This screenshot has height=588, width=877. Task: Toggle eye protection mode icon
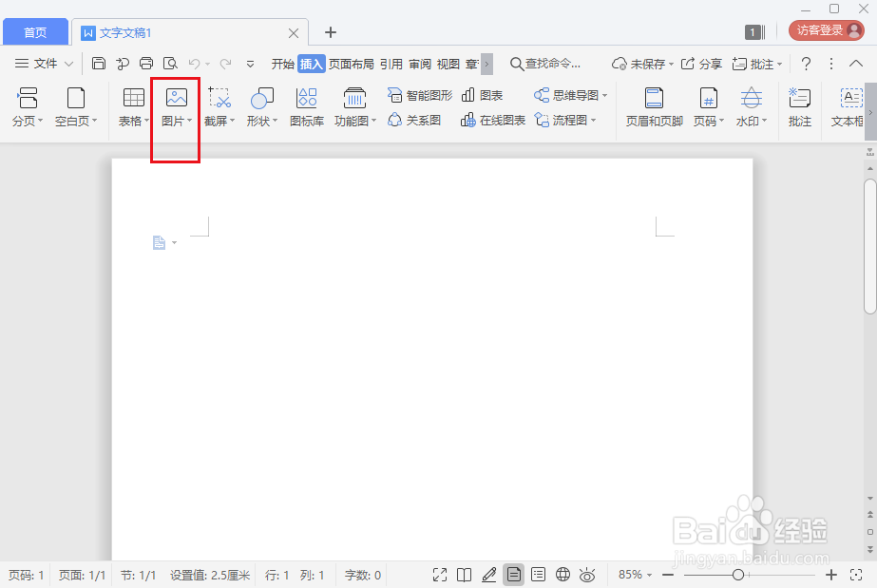pos(587,575)
